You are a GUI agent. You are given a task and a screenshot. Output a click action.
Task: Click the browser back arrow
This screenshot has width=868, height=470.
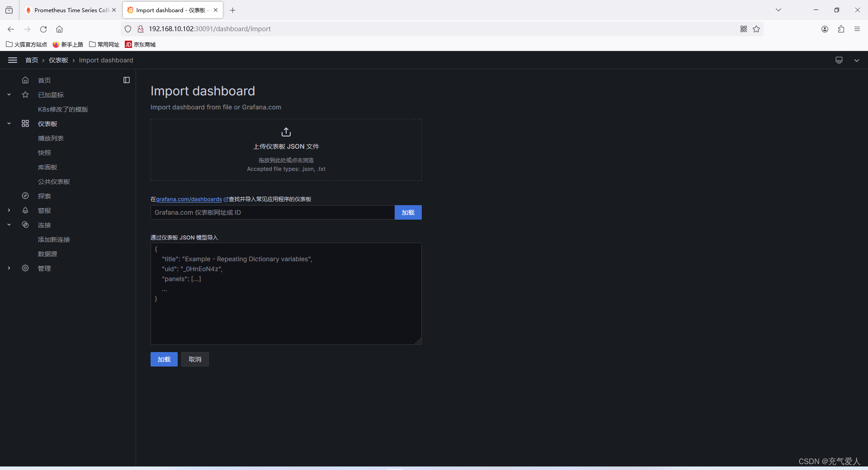(11, 29)
